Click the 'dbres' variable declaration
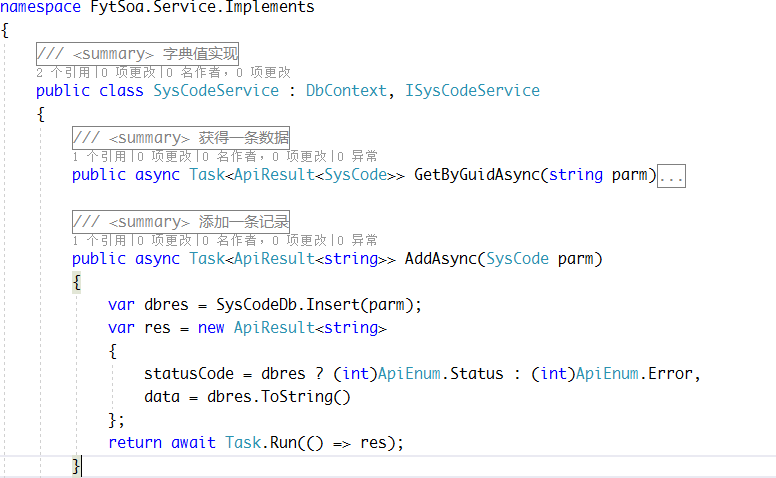This screenshot has width=776, height=478. pyautogui.click(x=166, y=304)
